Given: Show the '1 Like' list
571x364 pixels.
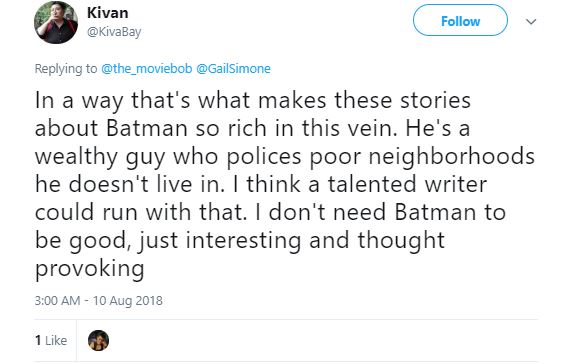Looking at the screenshot, I should (x=51, y=340).
